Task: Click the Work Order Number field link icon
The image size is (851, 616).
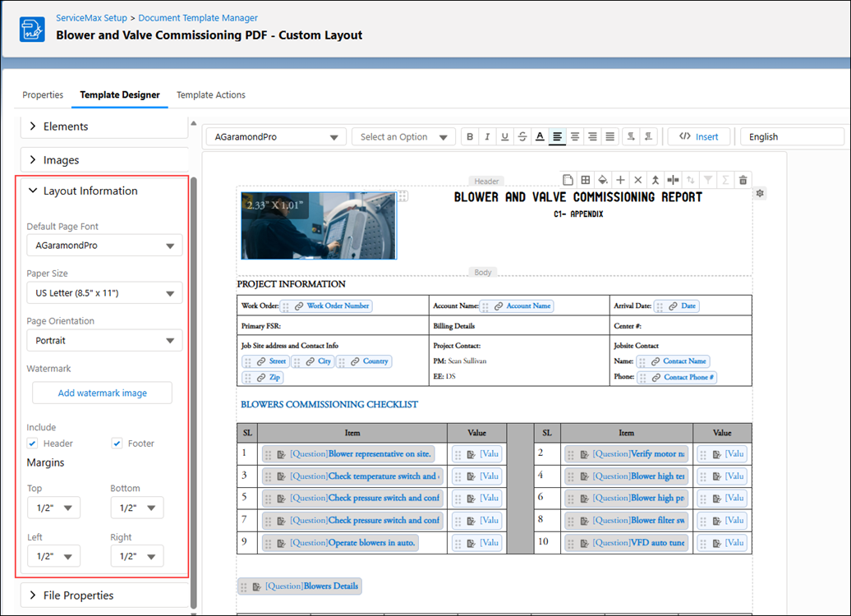Action: (298, 306)
